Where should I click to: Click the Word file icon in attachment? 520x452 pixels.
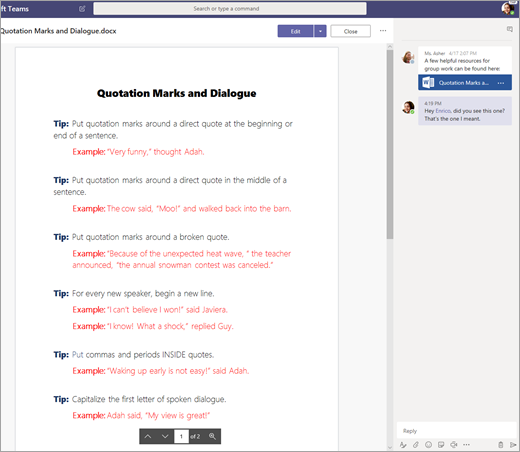pos(428,83)
